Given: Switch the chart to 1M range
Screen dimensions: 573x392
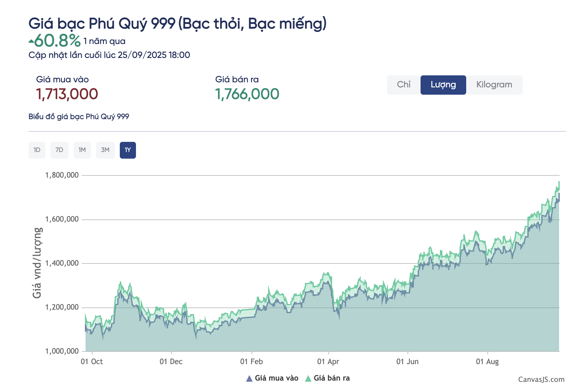Looking at the screenshot, I should pyautogui.click(x=82, y=150).
